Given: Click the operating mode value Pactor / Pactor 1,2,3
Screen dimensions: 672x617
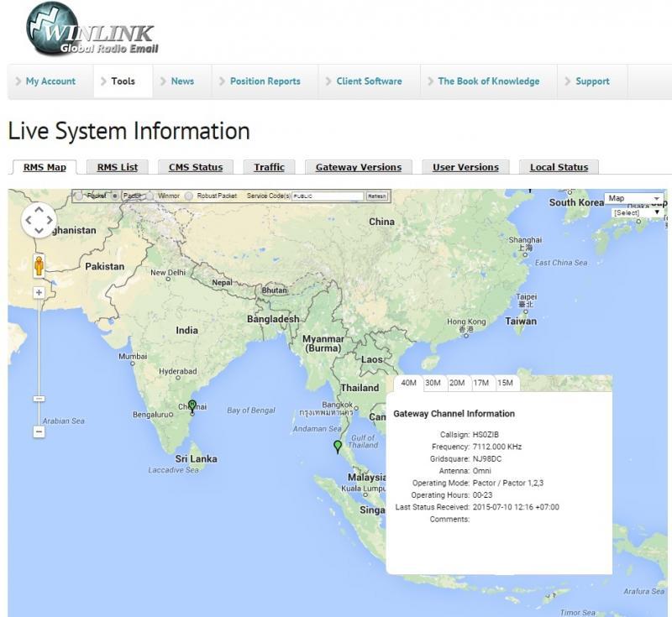Looking at the screenshot, I should click(x=508, y=483).
